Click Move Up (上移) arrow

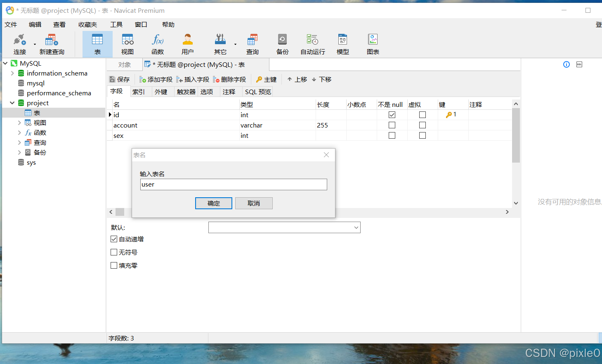point(297,79)
